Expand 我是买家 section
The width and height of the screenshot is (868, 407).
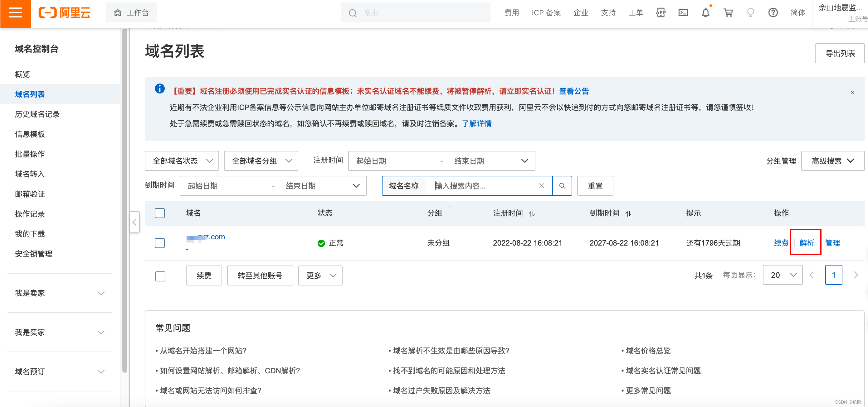coord(60,333)
